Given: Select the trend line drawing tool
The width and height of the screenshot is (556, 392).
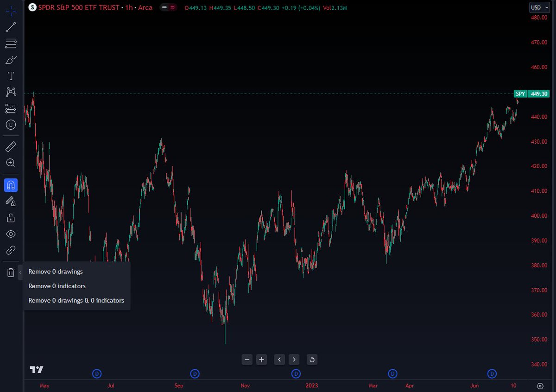Looking at the screenshot, I should point(11,27).
